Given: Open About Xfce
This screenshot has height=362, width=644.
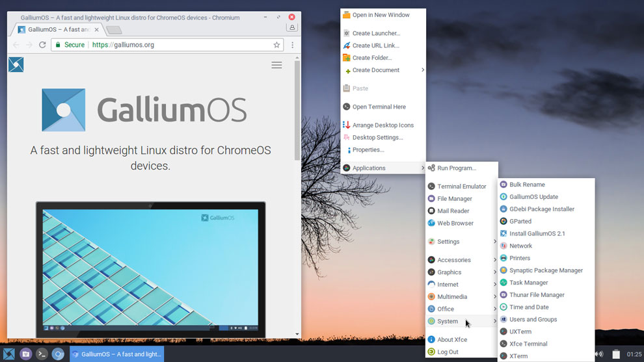Looking at the screenshot, I should 462,339.
